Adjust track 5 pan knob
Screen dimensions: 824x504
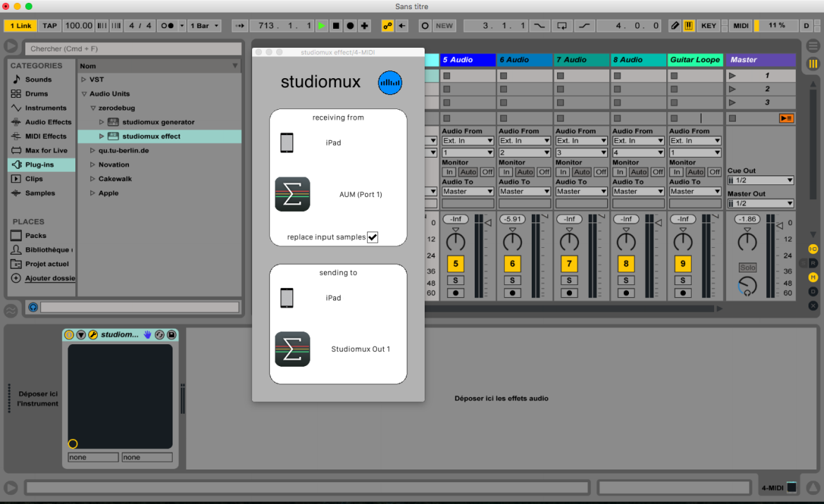click(x=456, y=242)
